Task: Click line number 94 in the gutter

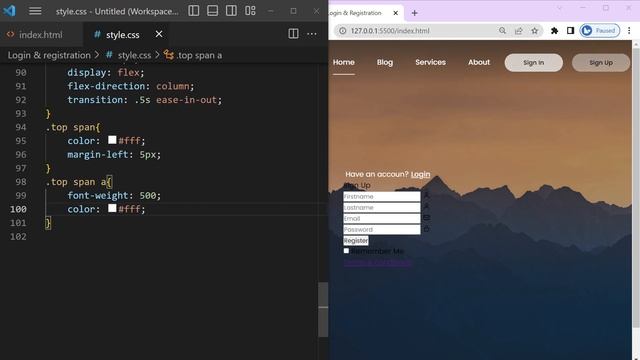Action: (x=21, y=127)
